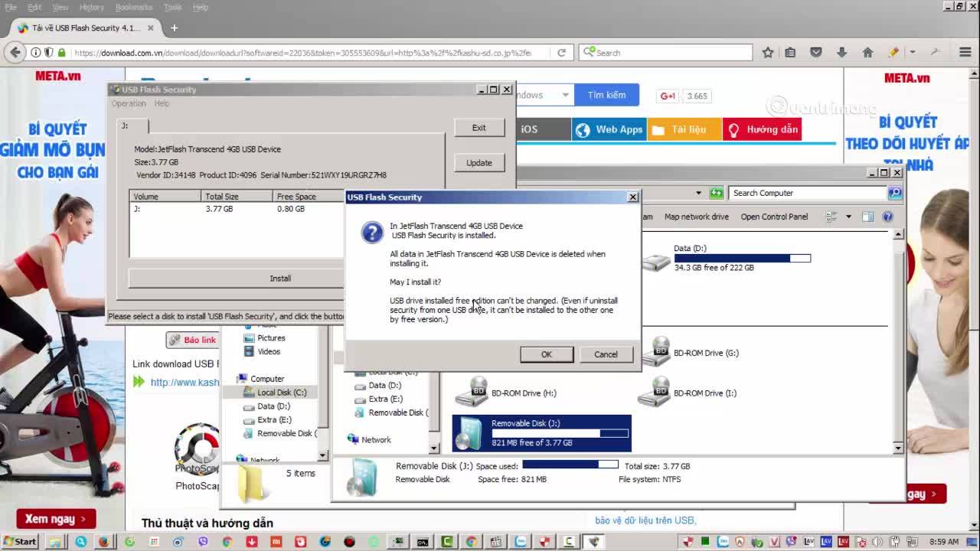Go back with the Firefox back arrow
Screen dimensions: 980x551
click(15, 53)
